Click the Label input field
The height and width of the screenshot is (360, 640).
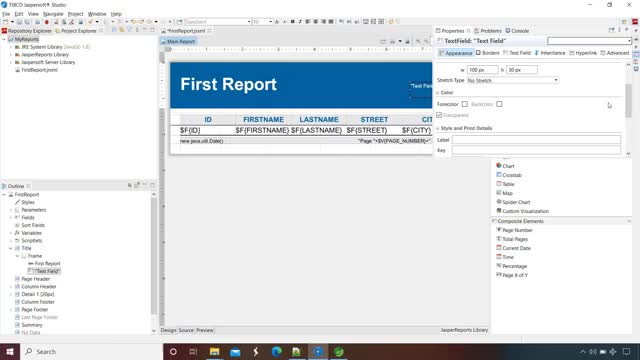(x=536, y=140)
